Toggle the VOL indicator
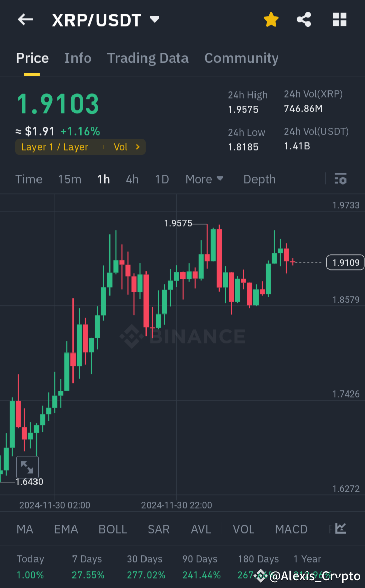Viewport: 365px width, 588px height. point(243,529)
